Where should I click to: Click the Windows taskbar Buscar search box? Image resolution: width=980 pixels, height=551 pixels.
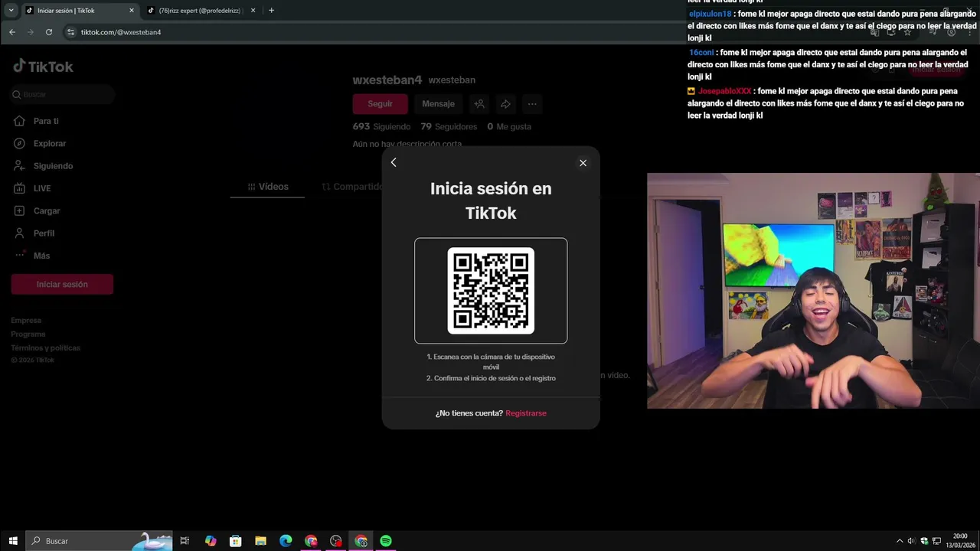point(100,541)
